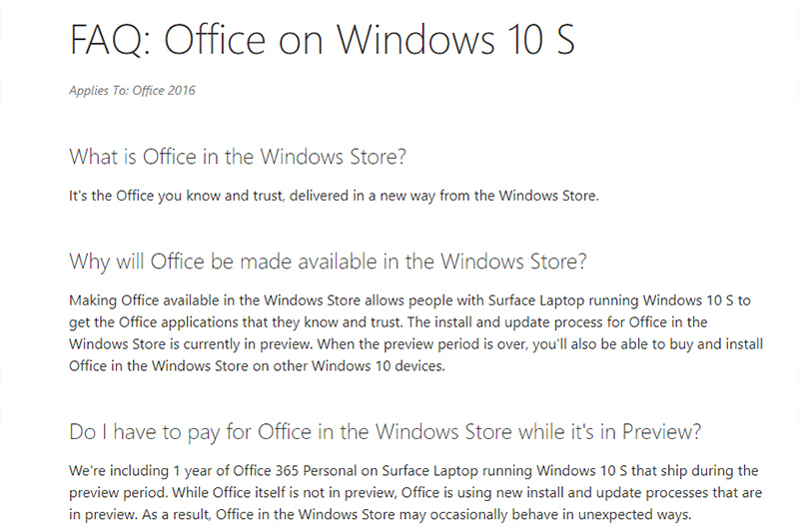
Task: Click the 'Applies To: Office 2016' text
Action: 132,91
